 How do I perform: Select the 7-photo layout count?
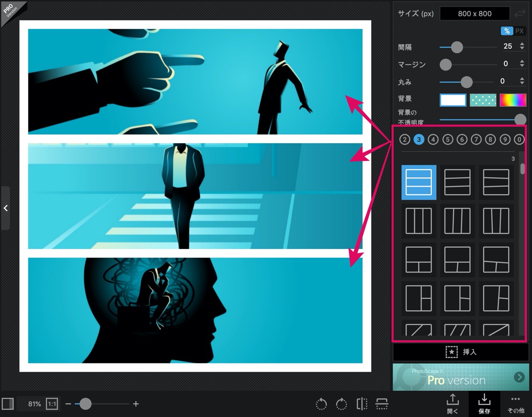click(x=476, y=140)
